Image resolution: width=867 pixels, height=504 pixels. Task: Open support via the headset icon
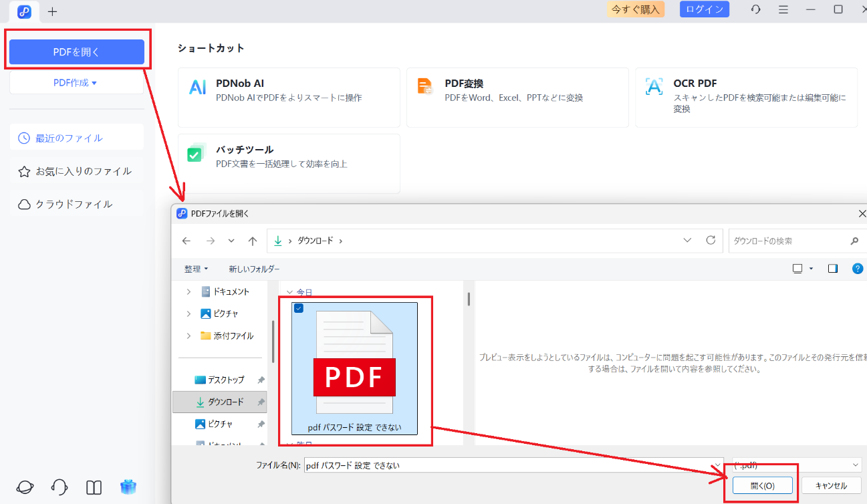coord(59,487)
